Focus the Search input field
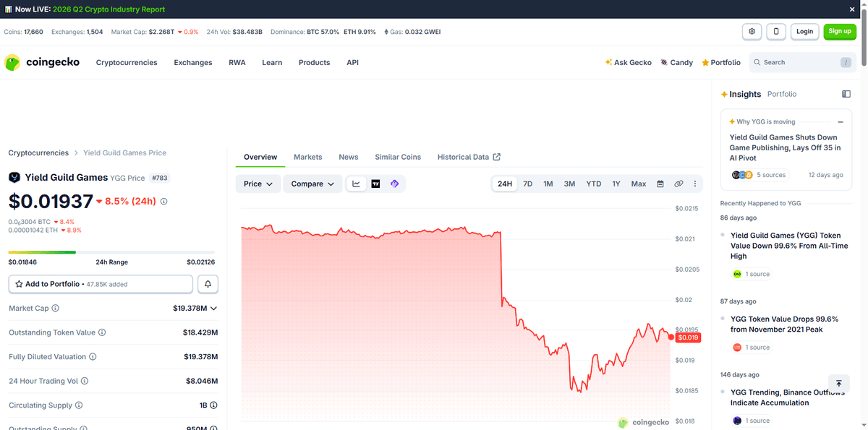Screen dimensions: 868x430 tap(802, 63)
